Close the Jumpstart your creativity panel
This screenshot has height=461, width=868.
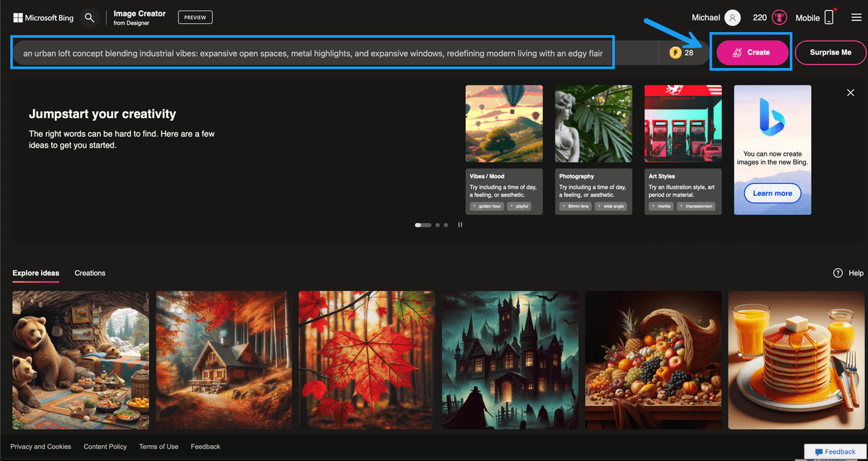(851, 93)
